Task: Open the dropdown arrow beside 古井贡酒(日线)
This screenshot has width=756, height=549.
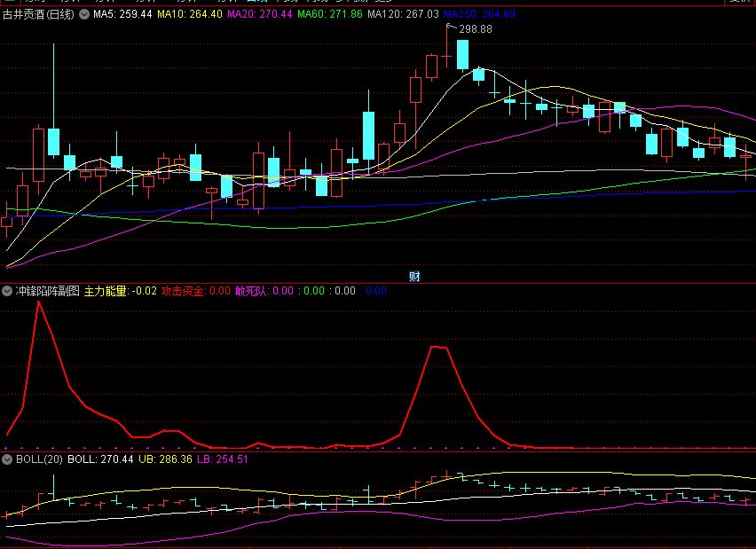Action: [x=84, y=14]
